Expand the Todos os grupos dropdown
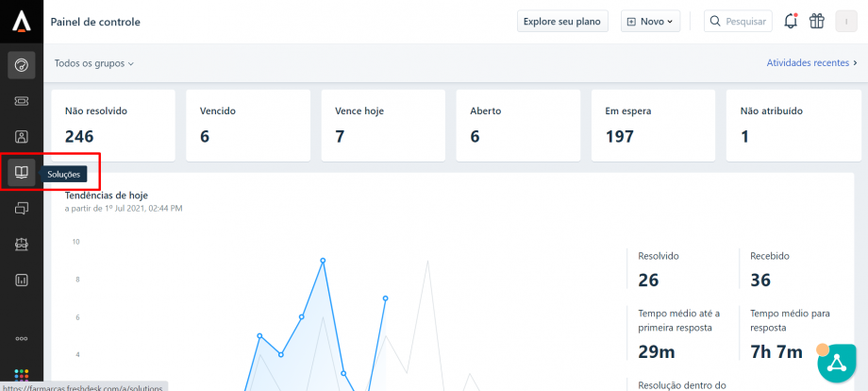The width and height of the screenshot is (868, 391). tap(94, 63)
